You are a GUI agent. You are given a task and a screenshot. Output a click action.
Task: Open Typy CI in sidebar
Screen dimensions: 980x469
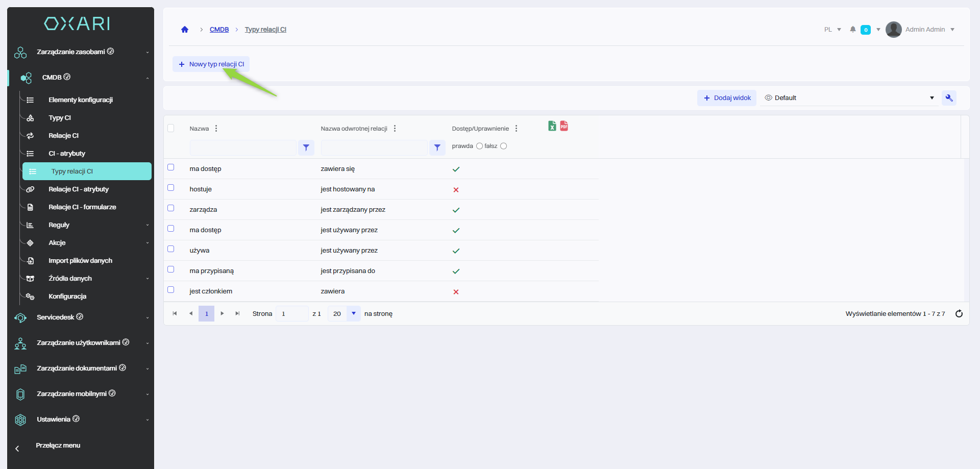[60, 118]
